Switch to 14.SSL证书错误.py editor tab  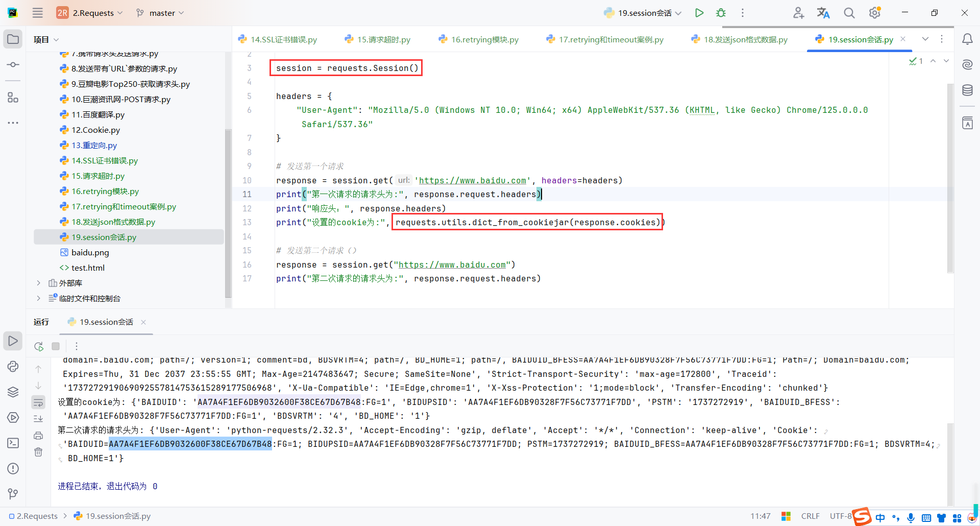(x=278, y=39)
